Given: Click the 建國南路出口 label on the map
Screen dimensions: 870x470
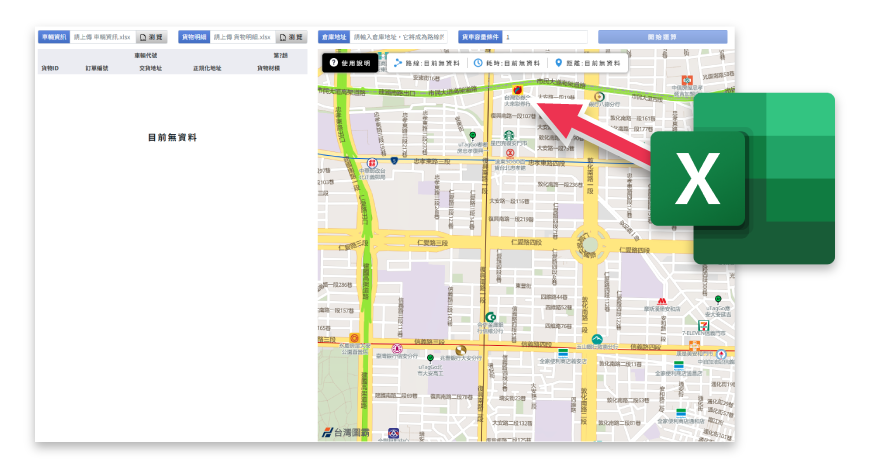Looking at the screenshot, I should [x=397, y=93].
